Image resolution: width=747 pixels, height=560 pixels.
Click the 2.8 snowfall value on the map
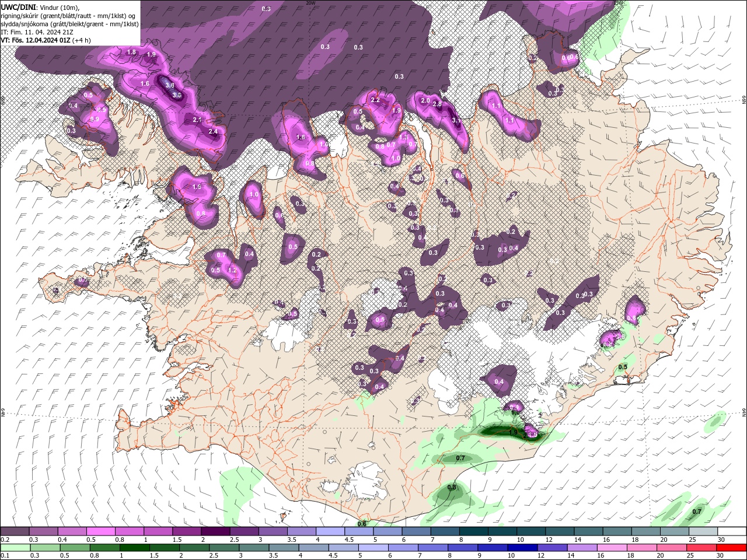[437, 104]
